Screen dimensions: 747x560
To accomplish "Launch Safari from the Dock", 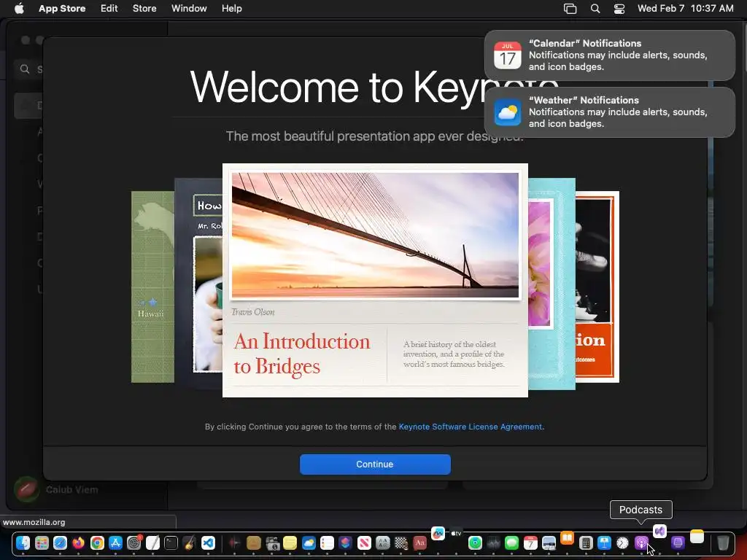I will point(60,542).
